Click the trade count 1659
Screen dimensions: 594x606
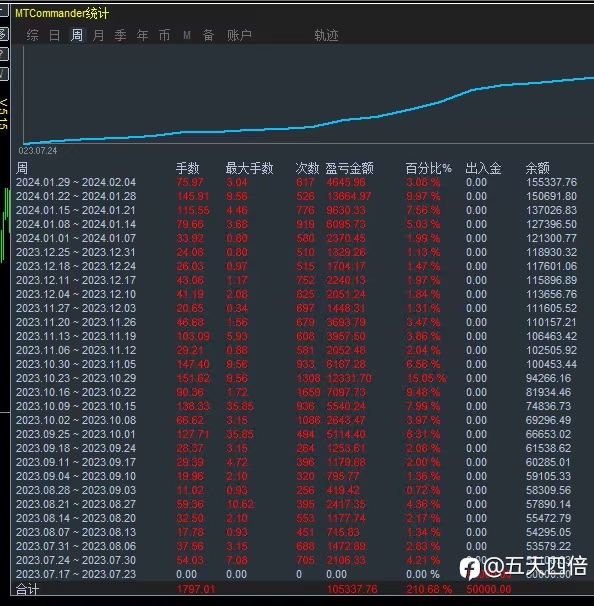[x=308, y=392]
